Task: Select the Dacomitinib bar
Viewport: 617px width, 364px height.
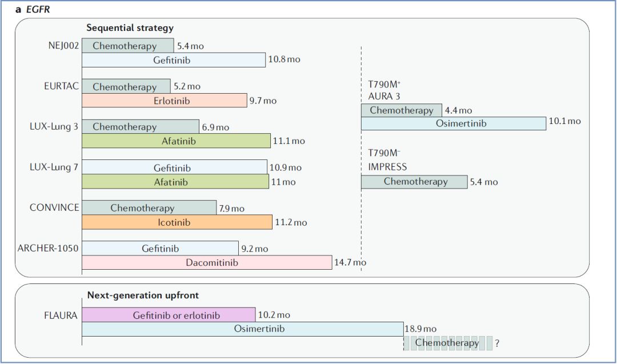Action: (x=207, y=262)
